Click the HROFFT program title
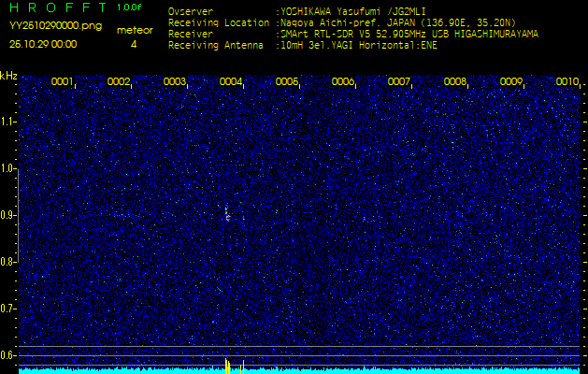The image size is (588, 374). [x=60, y=7]
